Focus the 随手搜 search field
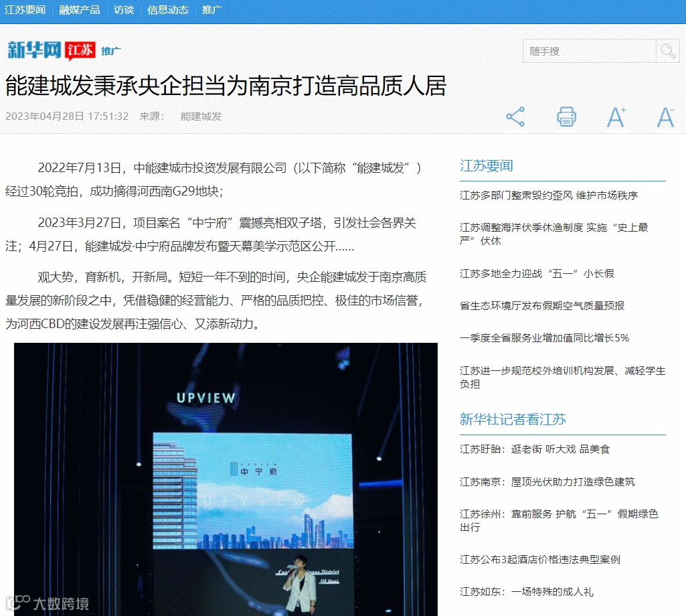This screenshot has width=686, height=616. 590,51
